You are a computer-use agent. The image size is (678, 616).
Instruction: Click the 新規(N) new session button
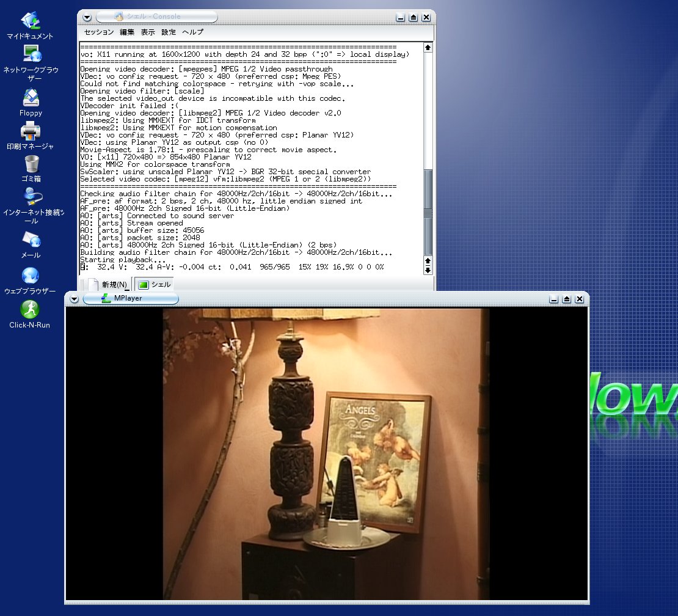(x=109, y=285)
